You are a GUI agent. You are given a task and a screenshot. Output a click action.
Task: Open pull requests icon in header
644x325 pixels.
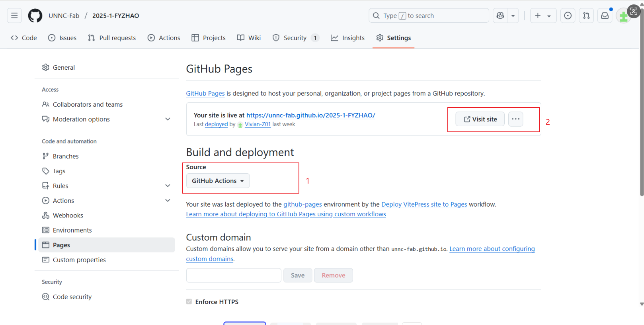point(586,16)
